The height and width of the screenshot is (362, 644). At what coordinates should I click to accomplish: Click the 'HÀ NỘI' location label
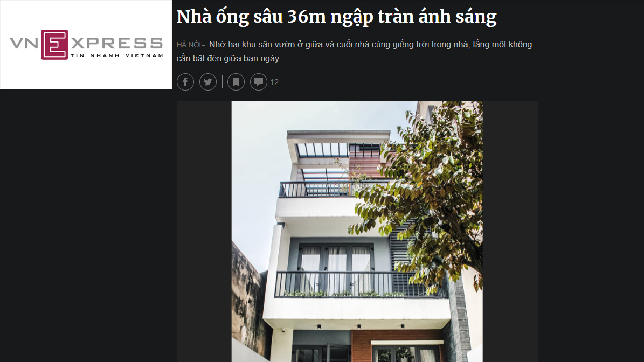coord(189,45)
